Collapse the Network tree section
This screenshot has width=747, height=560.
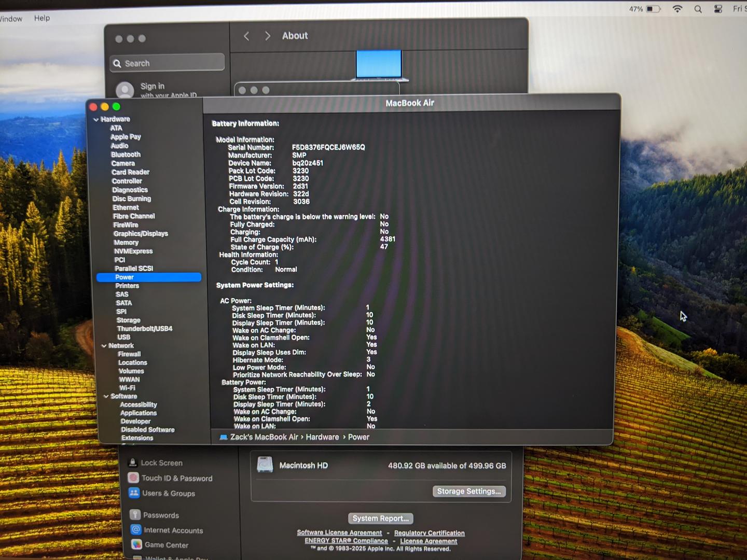coord(104,346)
